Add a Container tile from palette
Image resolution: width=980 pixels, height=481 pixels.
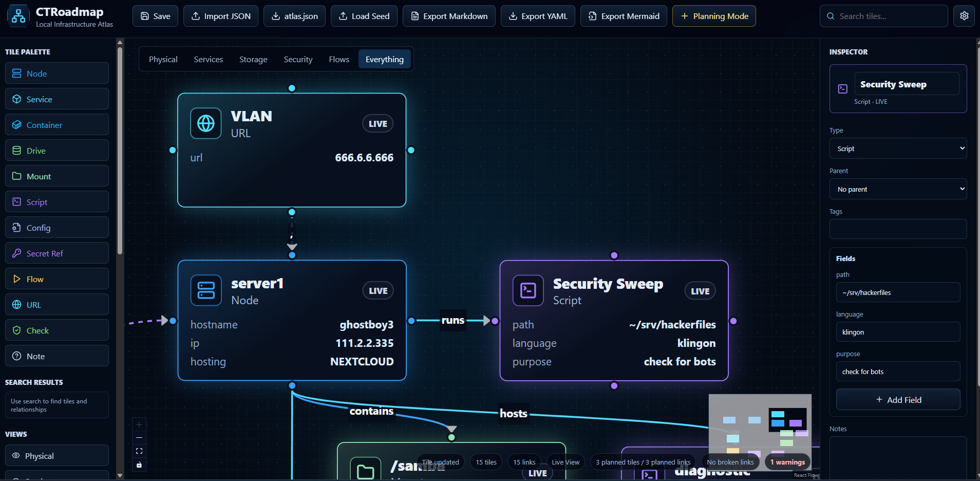click(57, 125)
